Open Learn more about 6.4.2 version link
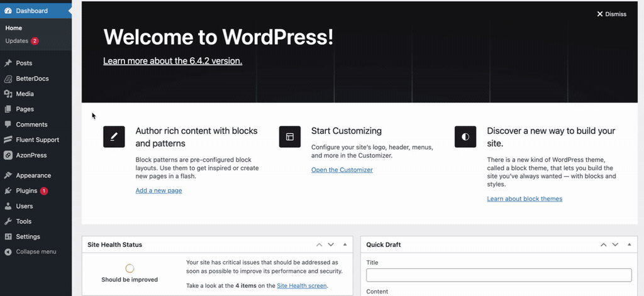The image size is (644, 296). click(172, 61)
